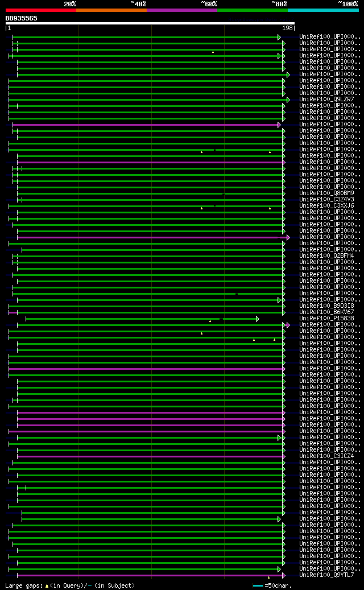Click the purple ~60% identity legend bar
This screenshot has width=364, height=590.
(x=182, y=10)
